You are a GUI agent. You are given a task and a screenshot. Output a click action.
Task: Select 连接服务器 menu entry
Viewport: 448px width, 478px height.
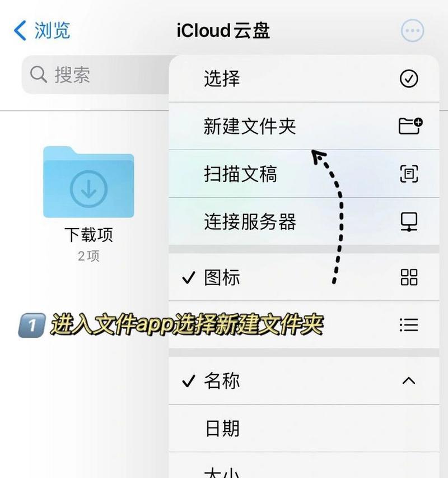pos(304,221)
